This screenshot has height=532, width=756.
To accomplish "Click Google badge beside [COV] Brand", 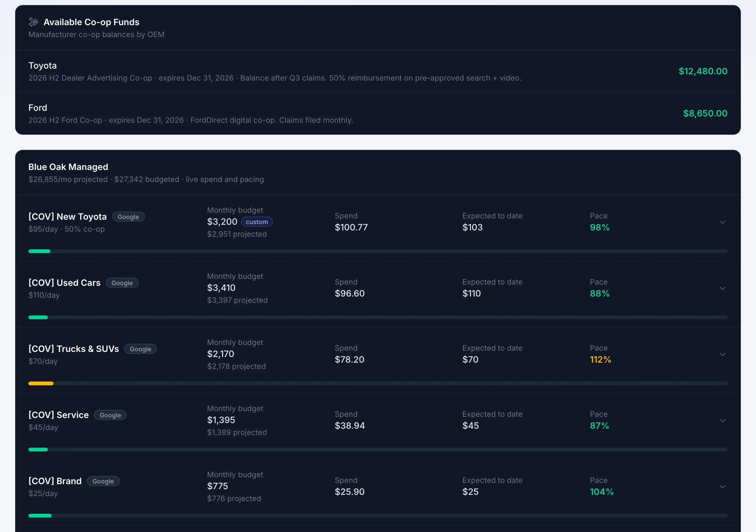I will tap(103, 481).
